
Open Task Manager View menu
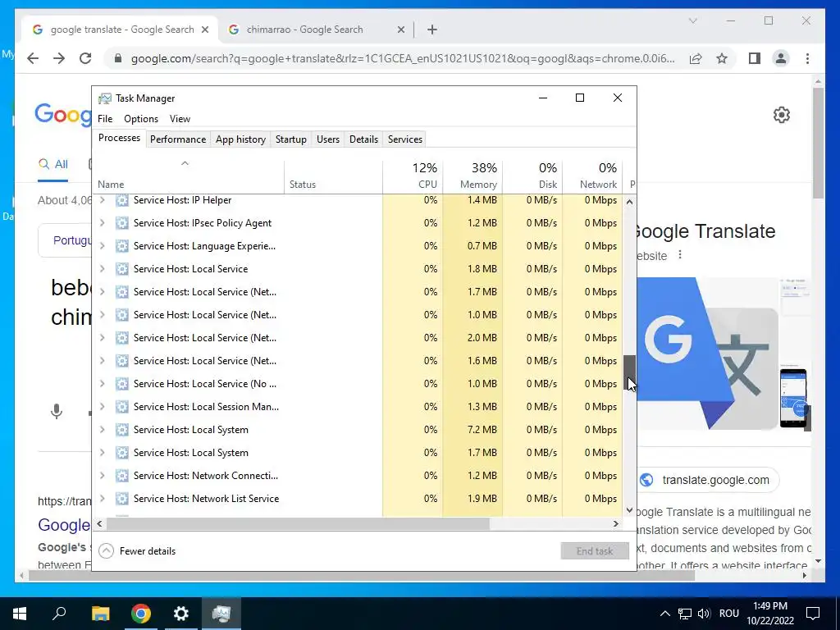tap(180, 119)
